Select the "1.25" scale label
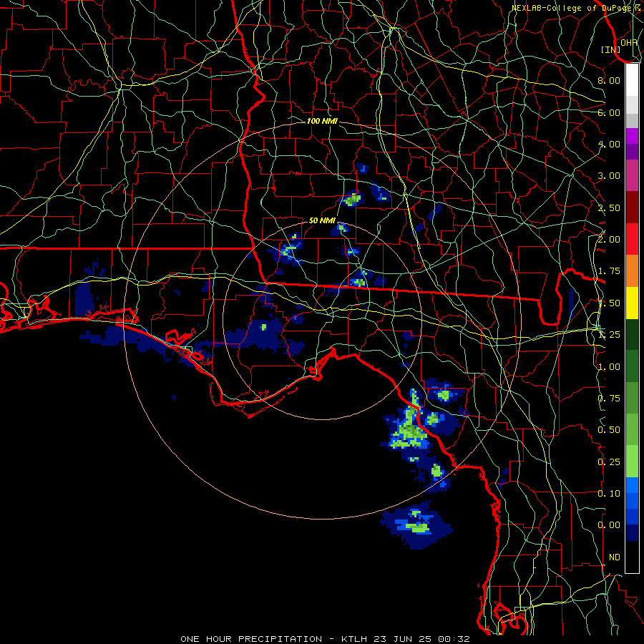The height and width of the screenshot is (644, 644). (609, 335)
